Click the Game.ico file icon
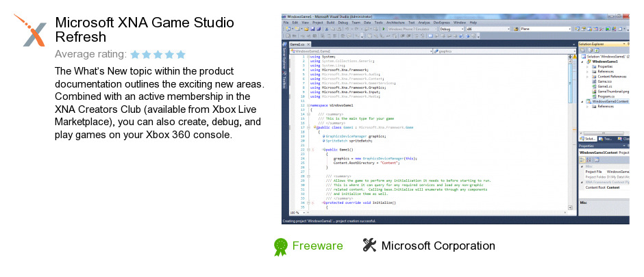Image resolution: width=644 pixels, height=277 pixels. click(594, 81)
